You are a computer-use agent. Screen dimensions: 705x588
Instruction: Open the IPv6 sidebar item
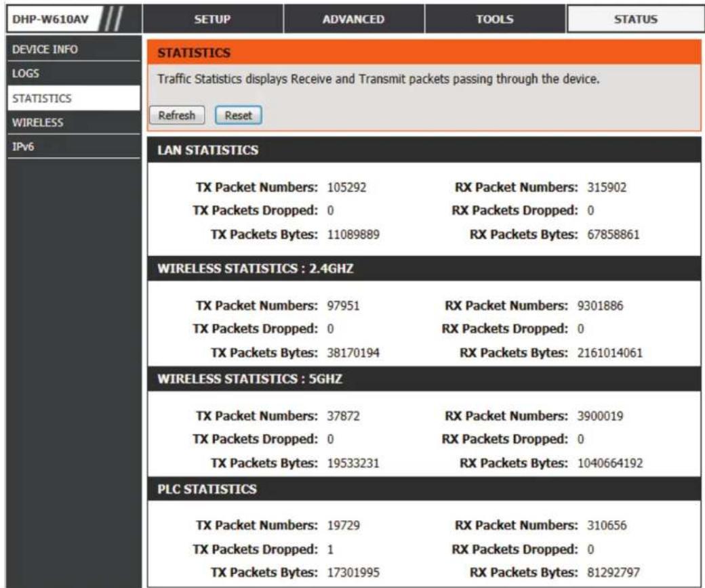pyautogui.click(x=73, y=146)
